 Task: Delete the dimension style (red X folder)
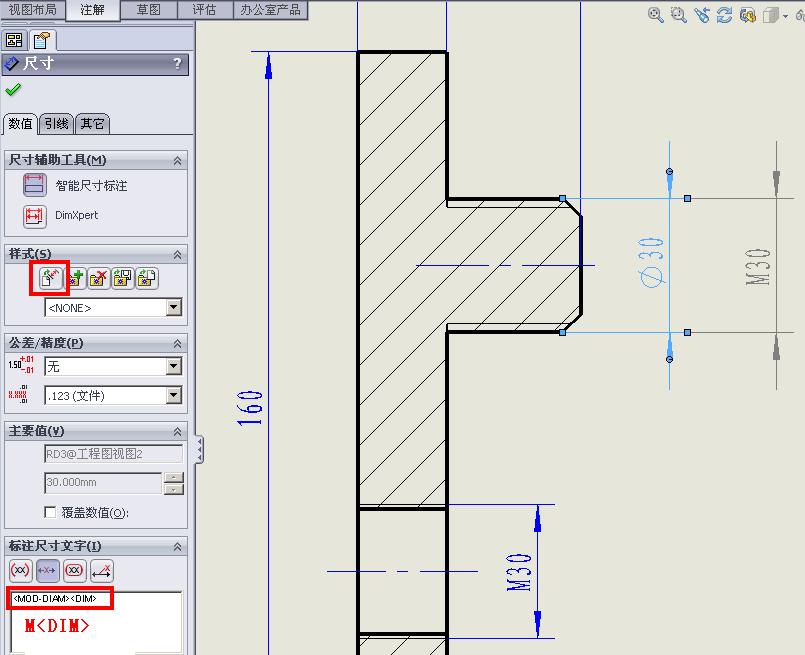click(99, 278)
